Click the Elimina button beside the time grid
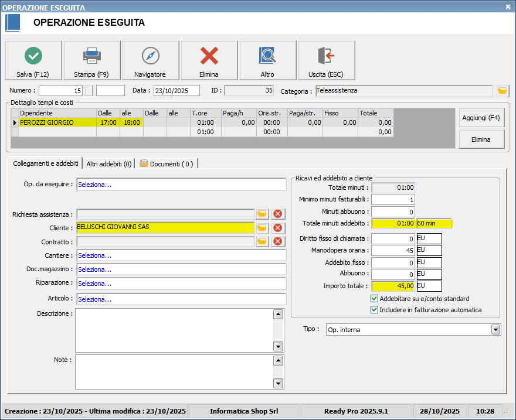The image size is (516, 420). tap(481, 139)
